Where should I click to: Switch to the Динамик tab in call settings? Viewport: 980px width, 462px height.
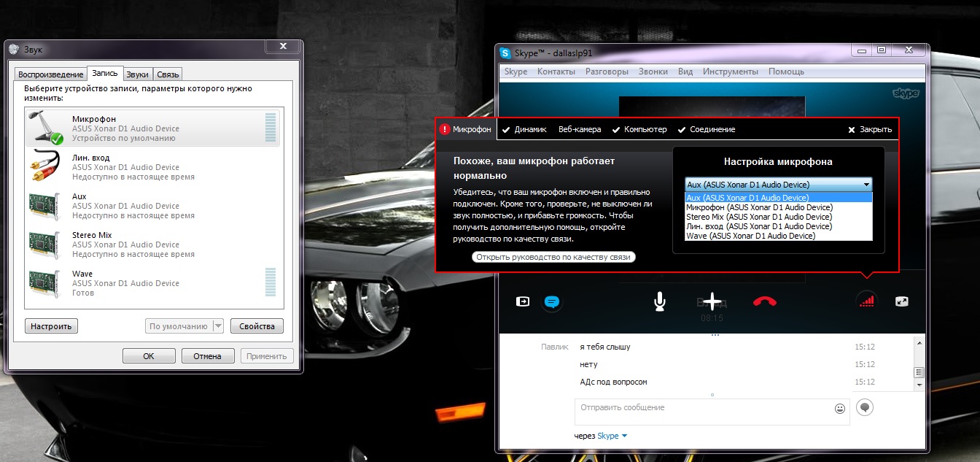(x=524, y=129)
